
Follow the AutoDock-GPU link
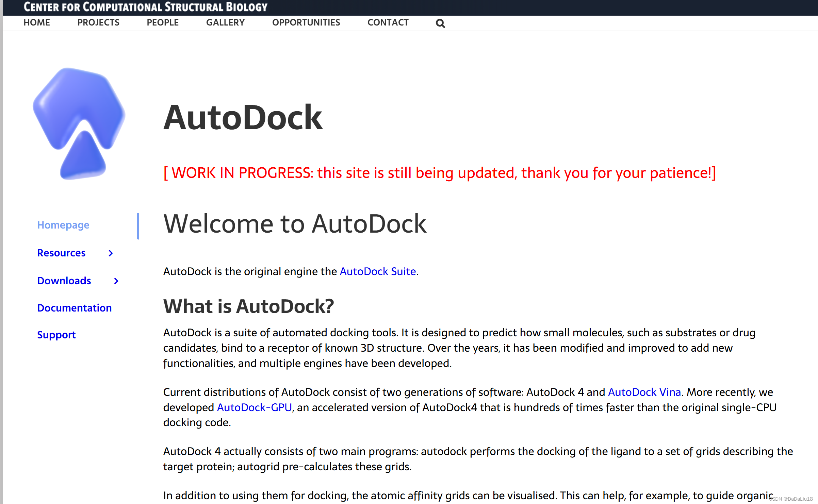255,407
